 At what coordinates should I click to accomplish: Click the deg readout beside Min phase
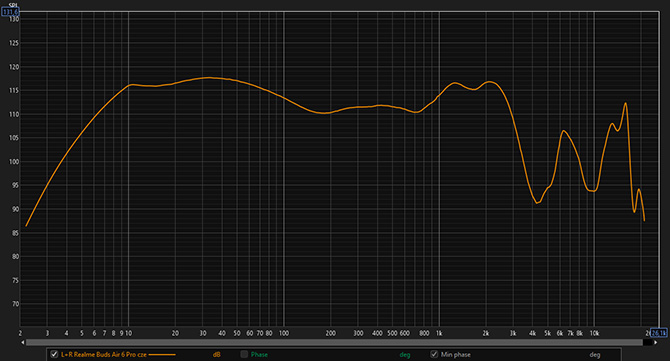[x=595, y=355]
